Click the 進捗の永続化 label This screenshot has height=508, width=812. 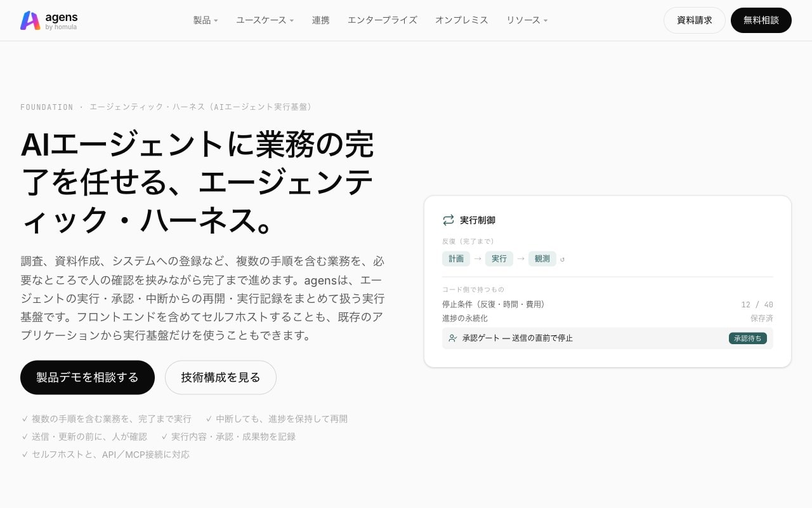coord(465,319)
